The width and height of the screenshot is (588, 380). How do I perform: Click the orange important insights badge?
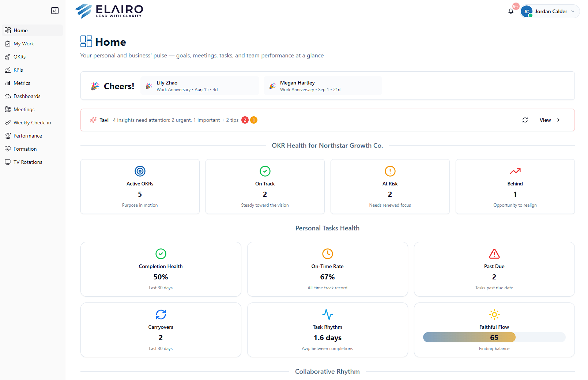click(x=254, y=120)
